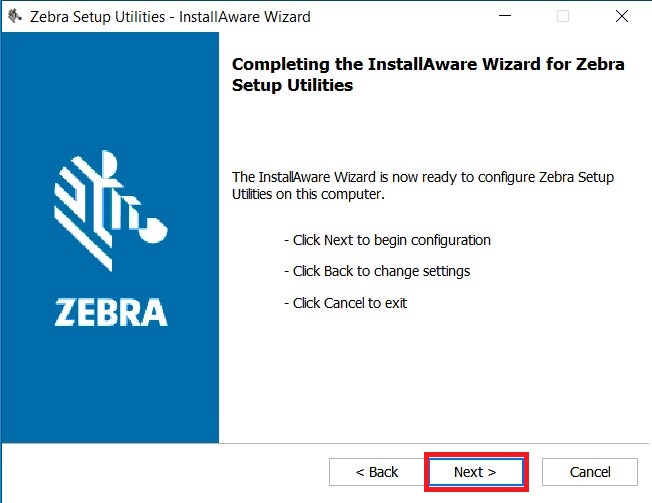Click the Zebra app icon in title bar
652x503 pixels.
tap(15, 17)
